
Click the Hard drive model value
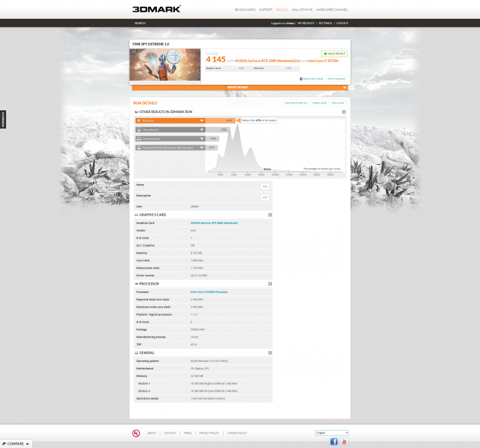tap(208, 399)
